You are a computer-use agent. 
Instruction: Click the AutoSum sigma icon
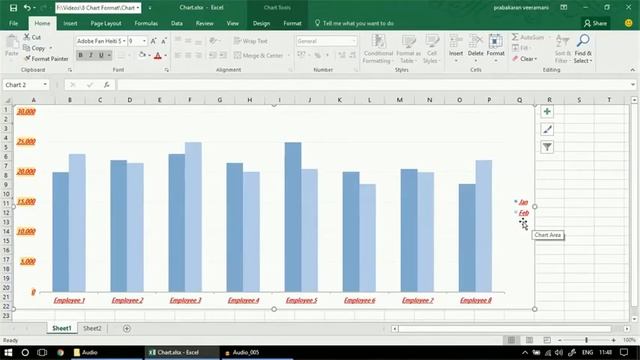click(516, 37)
